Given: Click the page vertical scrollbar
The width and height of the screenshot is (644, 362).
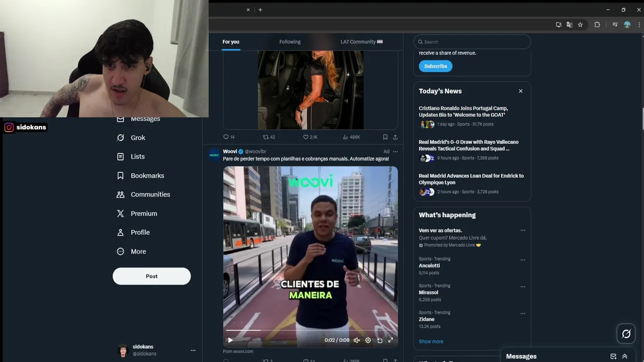Looking at the screenshot, I should pyautogui.click(x=642, y=120).
